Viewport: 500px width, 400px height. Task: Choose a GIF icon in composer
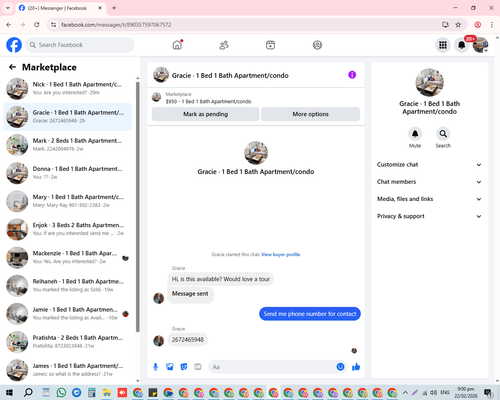198,367
